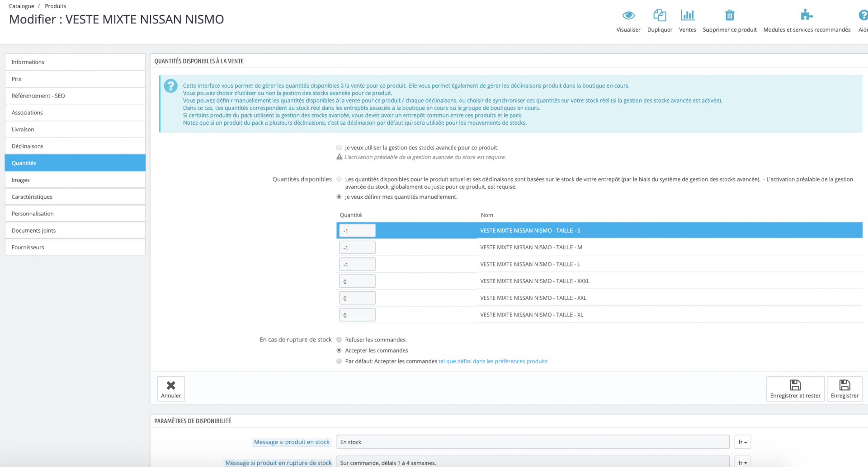
Task: Select 'Refuser les commandes' radio
Action: [339, 340]
